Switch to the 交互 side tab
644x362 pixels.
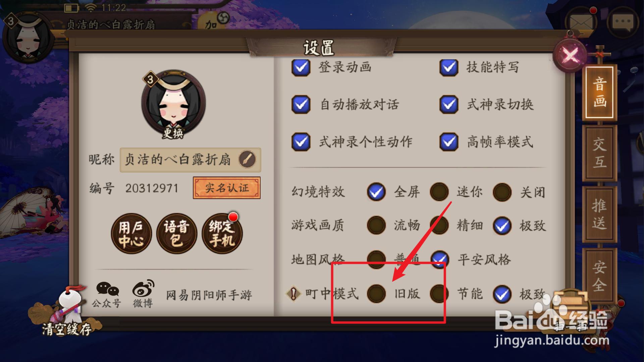click(x=600, y=154)
